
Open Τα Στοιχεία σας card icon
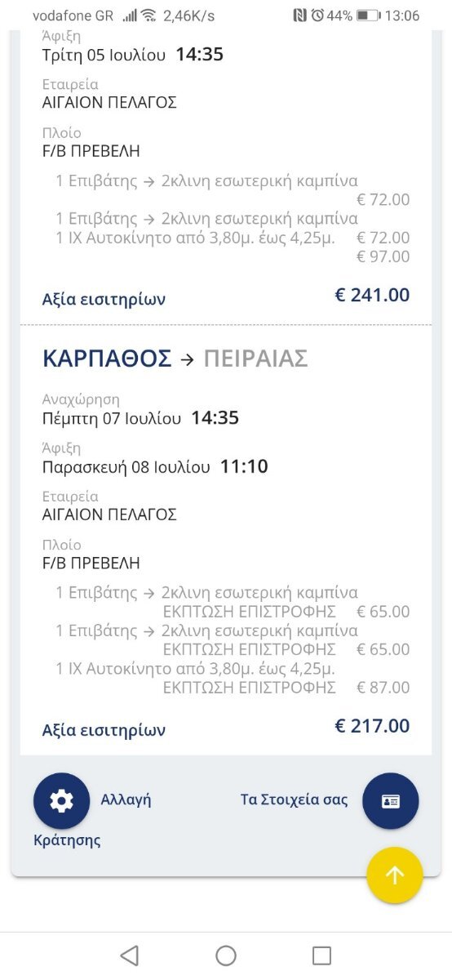[391, 801]
